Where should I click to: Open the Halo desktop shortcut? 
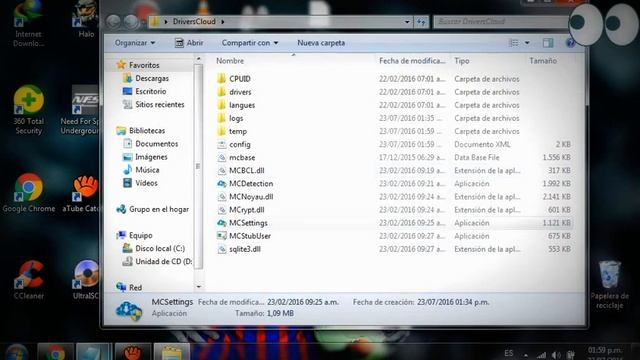[x=86, y=19]
